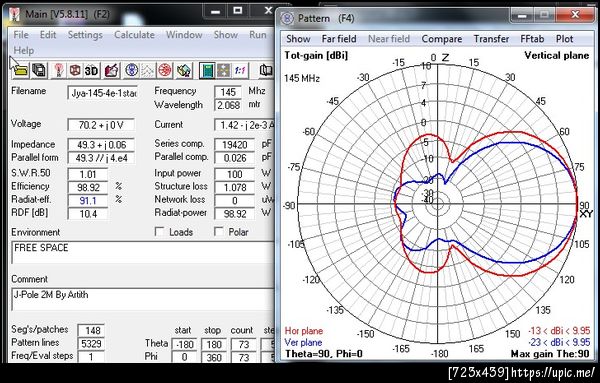Viewport: 600px width, 383px height.
Task: Click the Filename field
Action: 102,93
